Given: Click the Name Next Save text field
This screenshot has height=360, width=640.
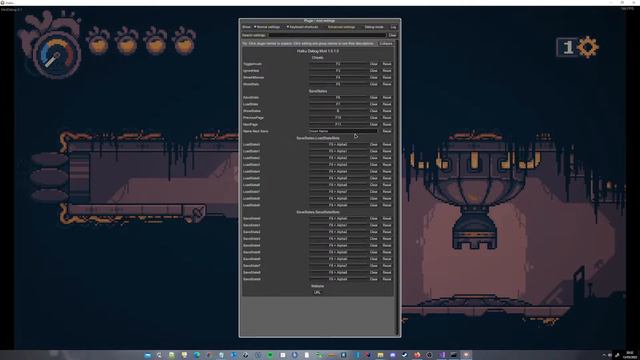Looking at the screenshot, I should 343,131.
